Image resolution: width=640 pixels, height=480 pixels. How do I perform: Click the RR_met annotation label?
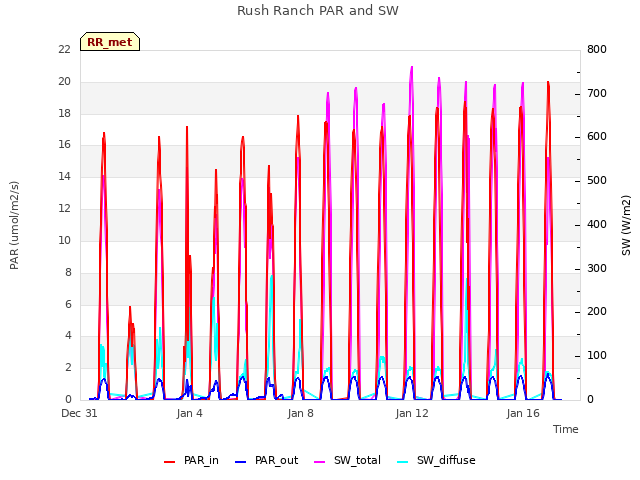[x=110, y=42]
